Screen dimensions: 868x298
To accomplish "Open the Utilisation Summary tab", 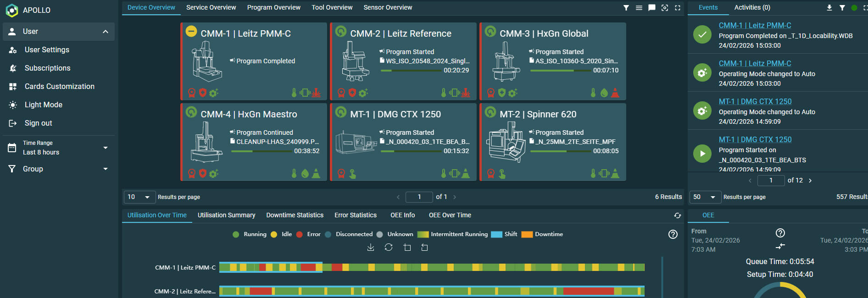I will coord(227,215).
